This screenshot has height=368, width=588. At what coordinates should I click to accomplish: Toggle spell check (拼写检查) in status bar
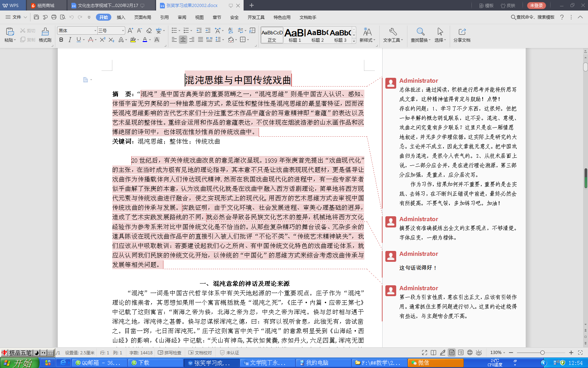[x=170, y=353]
